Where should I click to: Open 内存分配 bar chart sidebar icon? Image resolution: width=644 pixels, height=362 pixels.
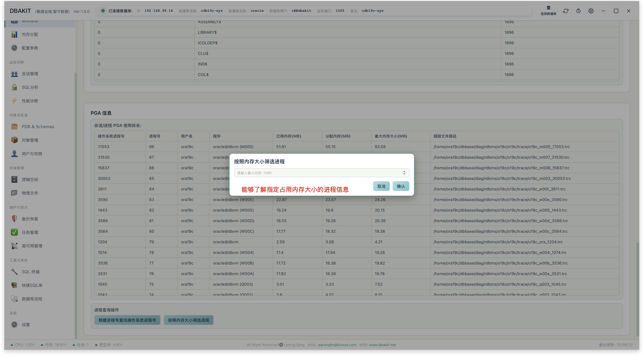tap(14, 34)
